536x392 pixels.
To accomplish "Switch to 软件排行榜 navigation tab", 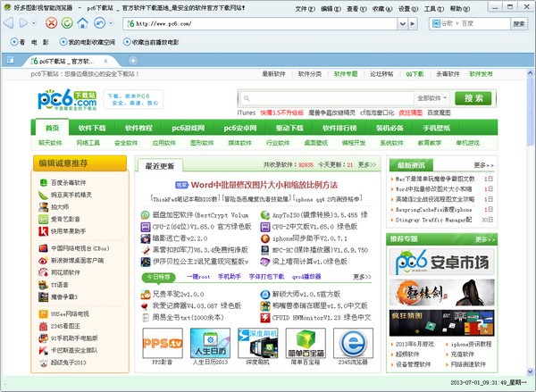I will (x=339, y=128).
